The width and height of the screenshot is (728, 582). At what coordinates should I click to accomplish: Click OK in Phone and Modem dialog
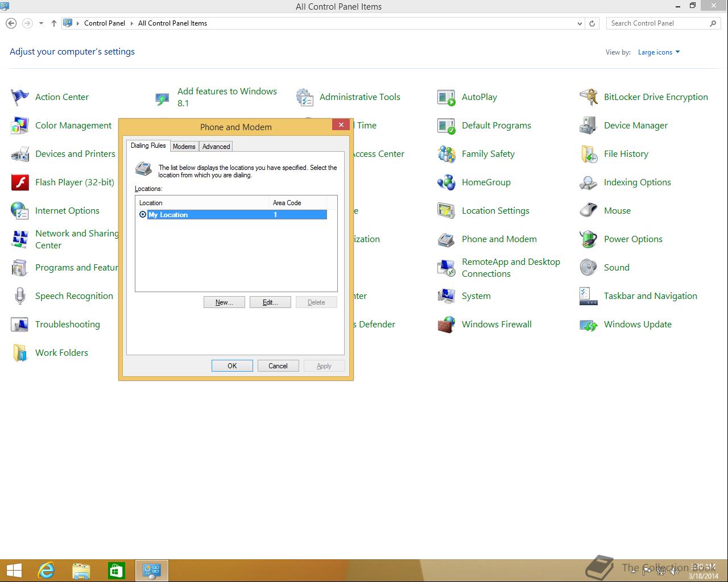coord(232,366)
